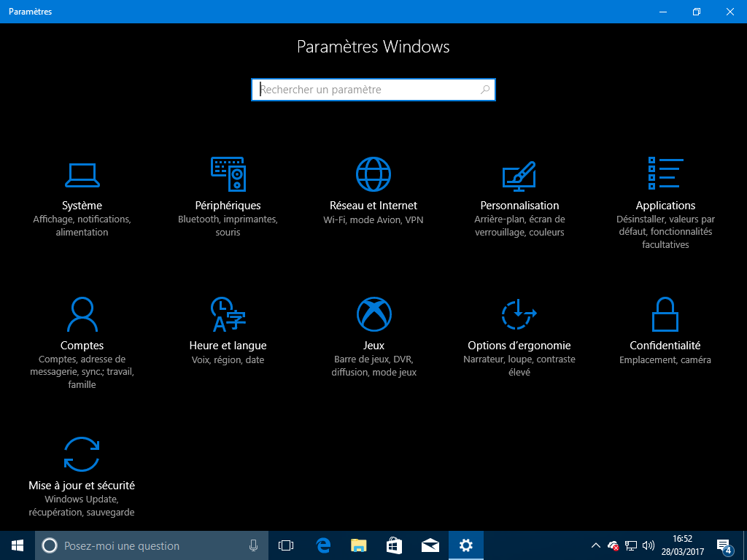Click the Options d'ergonomie dashed clock icon
747x560 pixels.
pyautogui.click(x=519, y=314)
